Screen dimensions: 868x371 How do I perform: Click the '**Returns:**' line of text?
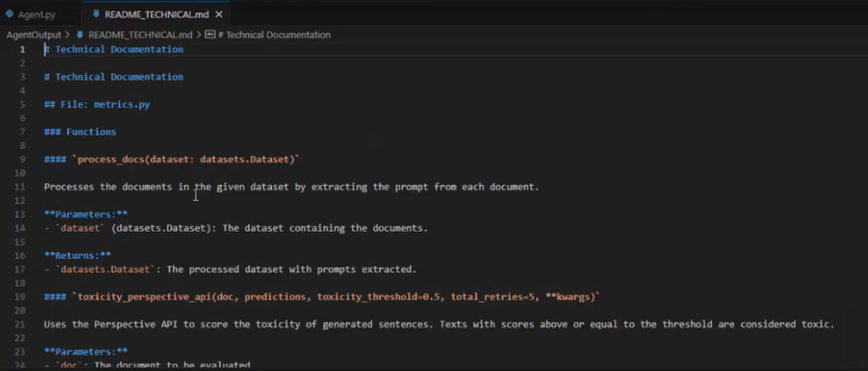pyautogui.click(x=78, y=255)
